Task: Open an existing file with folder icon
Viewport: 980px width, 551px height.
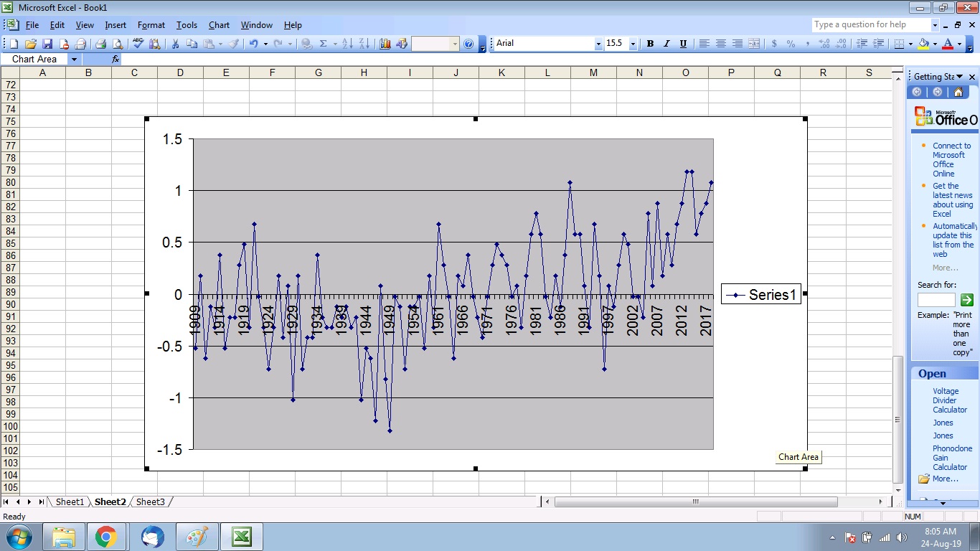Action: click(x=31, y=44)
